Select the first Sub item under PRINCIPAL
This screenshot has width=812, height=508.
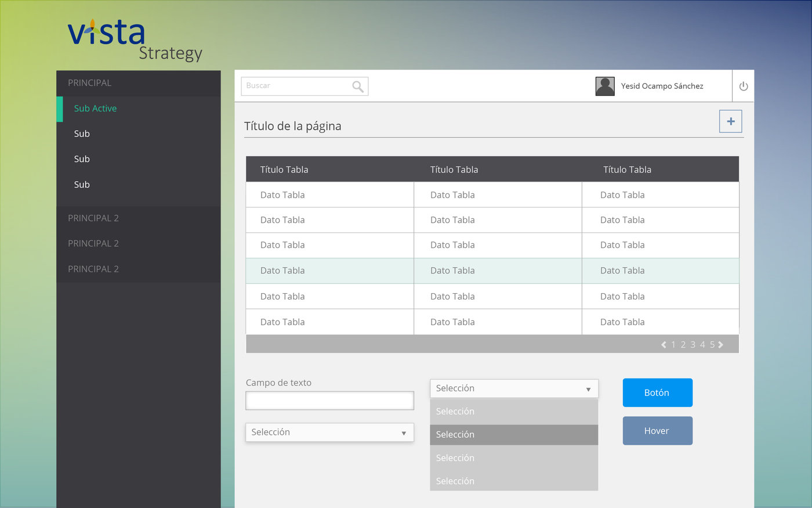pyautogui.click(x=82, y=134)
